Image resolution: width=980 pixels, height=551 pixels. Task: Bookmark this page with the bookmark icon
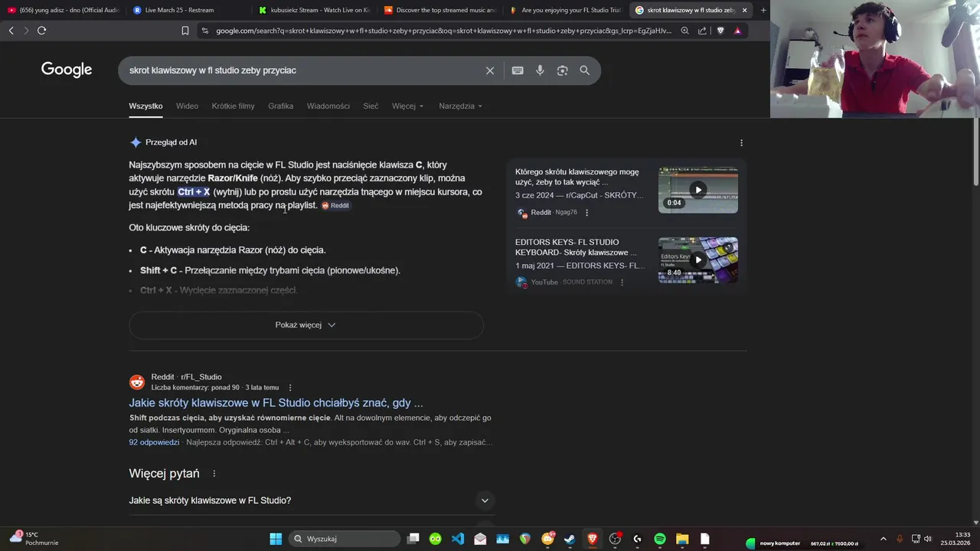click(x=185, y=31)
